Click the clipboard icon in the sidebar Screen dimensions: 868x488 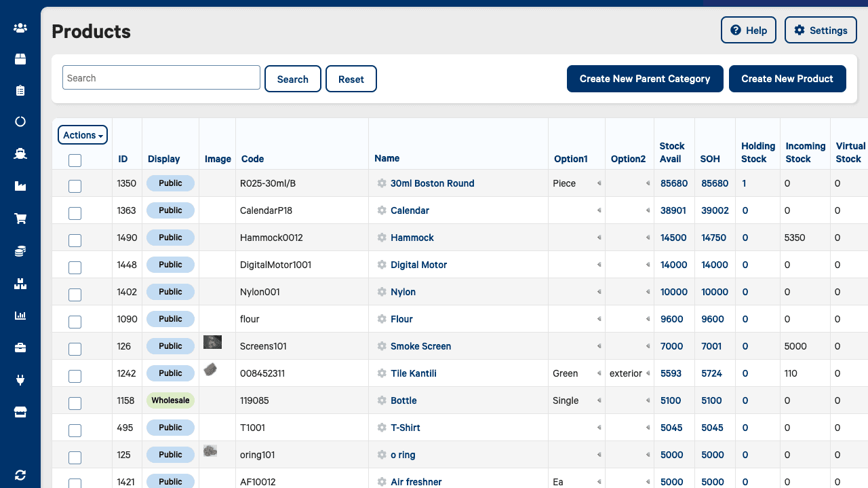point(20,90)
